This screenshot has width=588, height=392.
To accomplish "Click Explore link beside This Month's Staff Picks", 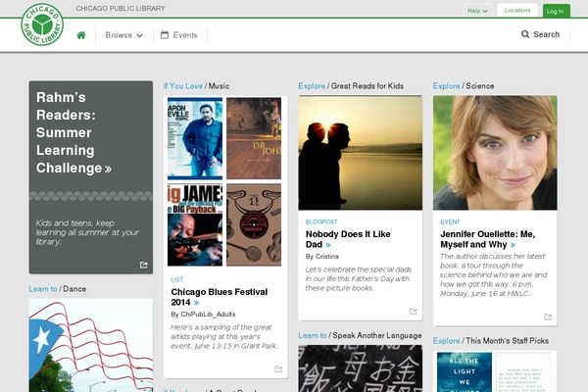I will coord(446,341).
